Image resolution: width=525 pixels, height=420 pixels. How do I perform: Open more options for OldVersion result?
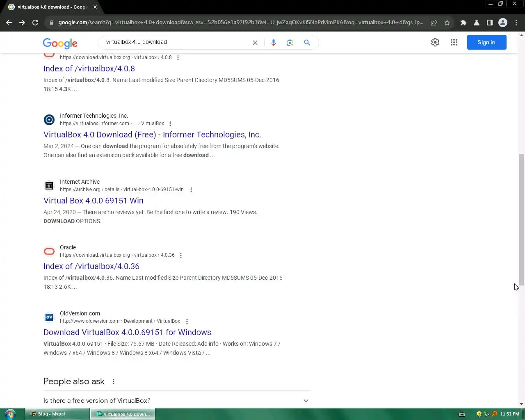click(187, 322)
